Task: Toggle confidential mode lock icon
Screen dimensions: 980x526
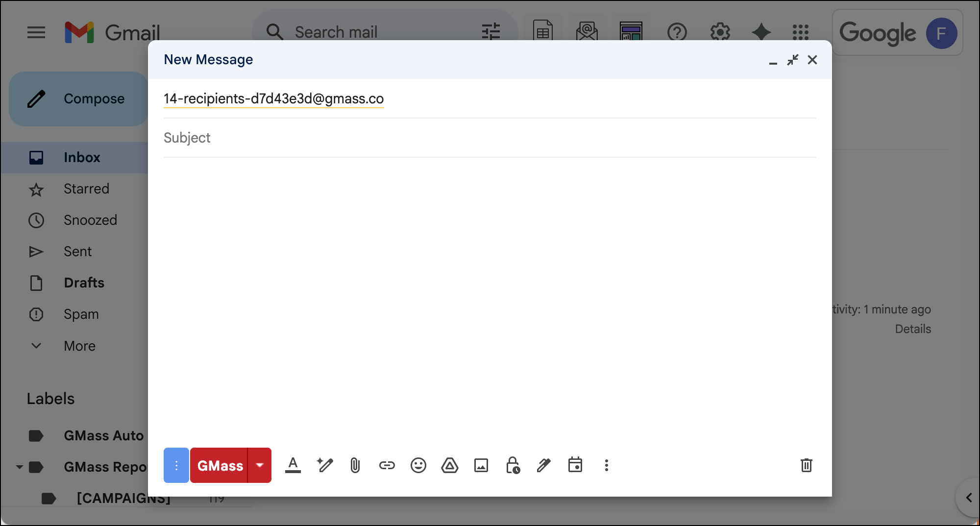Action: (x=513, y=465)
